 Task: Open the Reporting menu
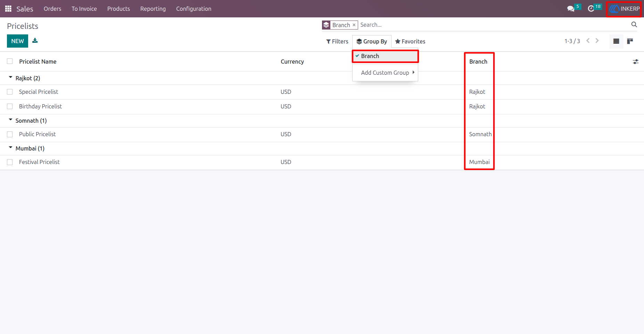(x=153, y=9)
